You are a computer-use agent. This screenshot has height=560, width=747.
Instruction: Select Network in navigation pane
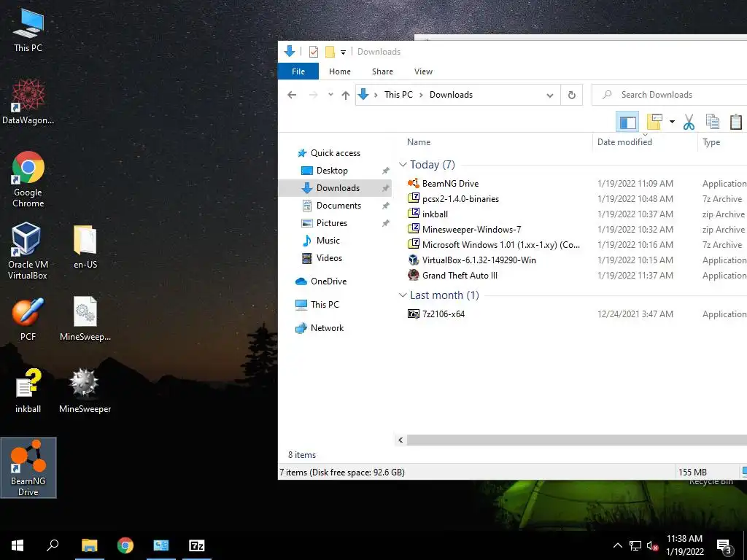[x=327, y=328]
